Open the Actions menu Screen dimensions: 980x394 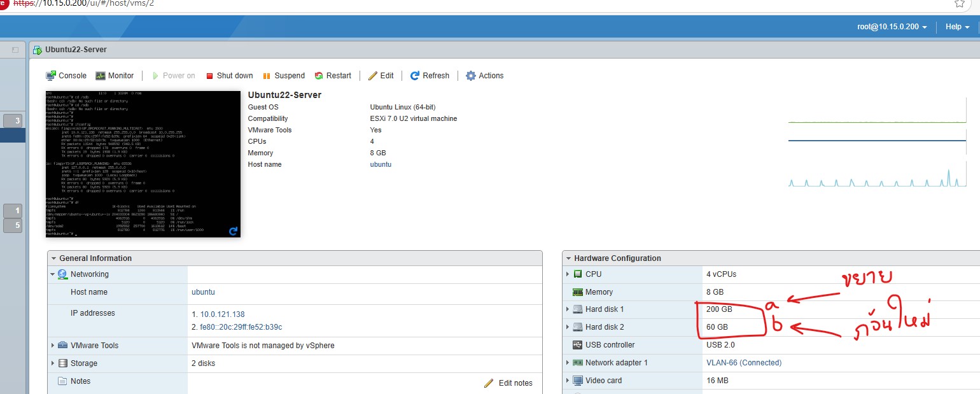(x=484, y=76)
